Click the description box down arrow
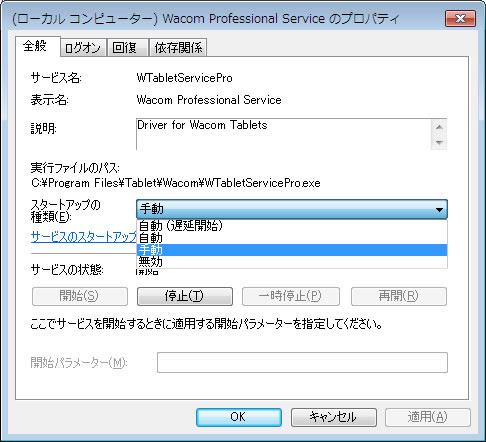This screenshot has height=442, width=486. tap(439, 142)
